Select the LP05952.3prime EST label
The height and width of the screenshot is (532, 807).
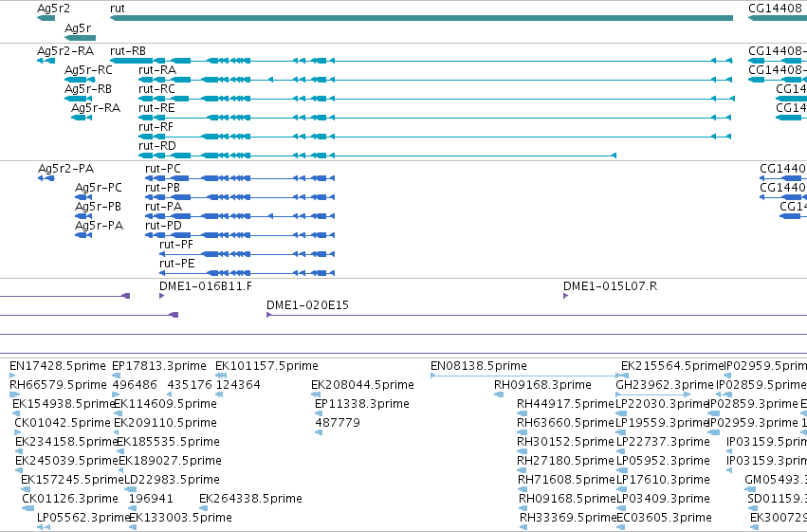coord(663,462)
